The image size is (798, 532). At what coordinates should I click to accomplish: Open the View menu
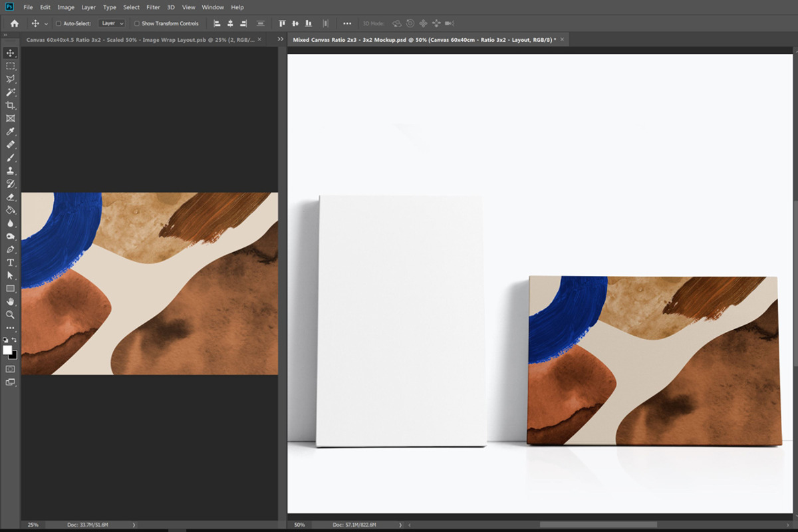click(189, 7)
